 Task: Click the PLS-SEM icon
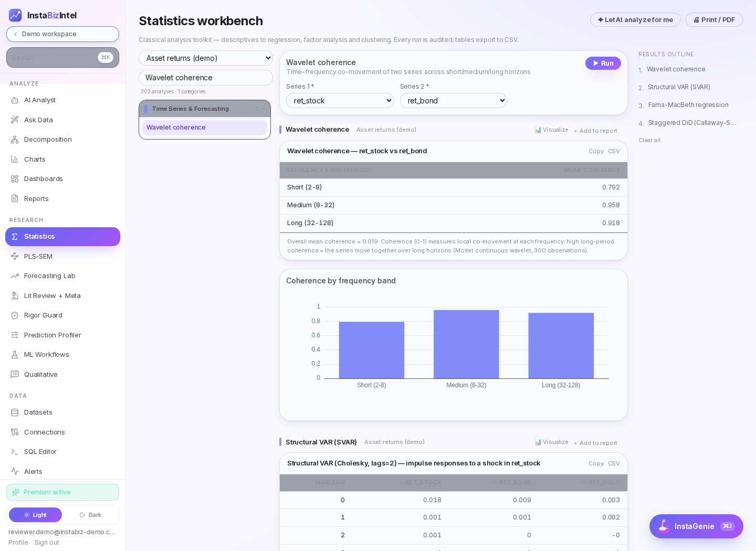pos(15,256)
